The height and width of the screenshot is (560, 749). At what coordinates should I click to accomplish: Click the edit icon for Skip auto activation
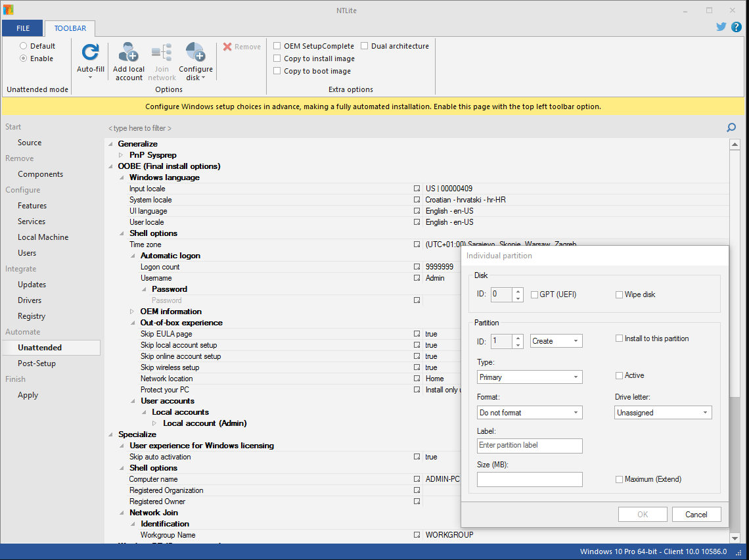417,457
